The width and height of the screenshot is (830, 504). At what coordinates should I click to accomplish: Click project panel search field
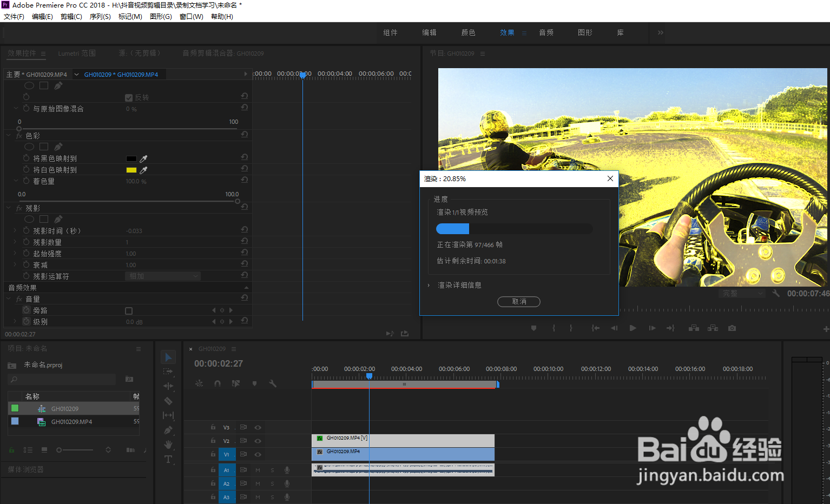click(x=62, y=379)
